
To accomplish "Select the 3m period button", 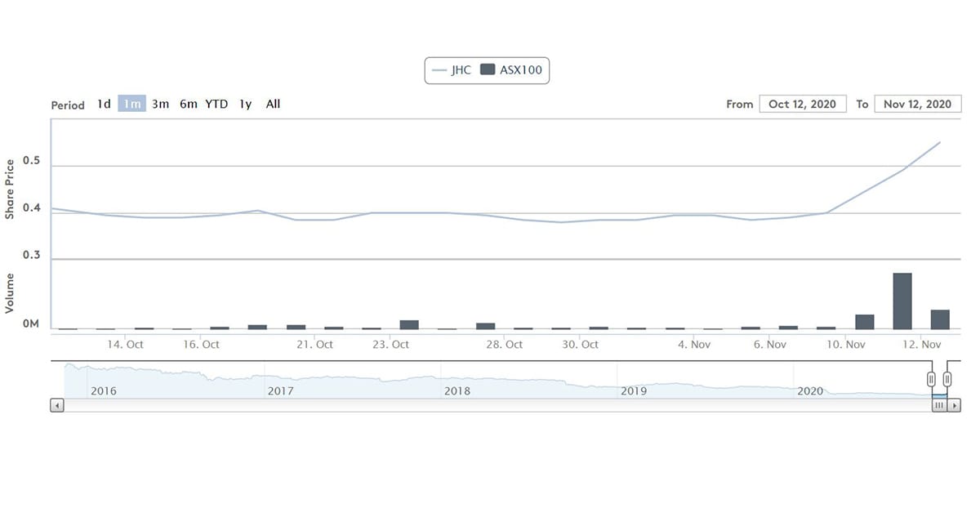I will [x=160, y=104].
